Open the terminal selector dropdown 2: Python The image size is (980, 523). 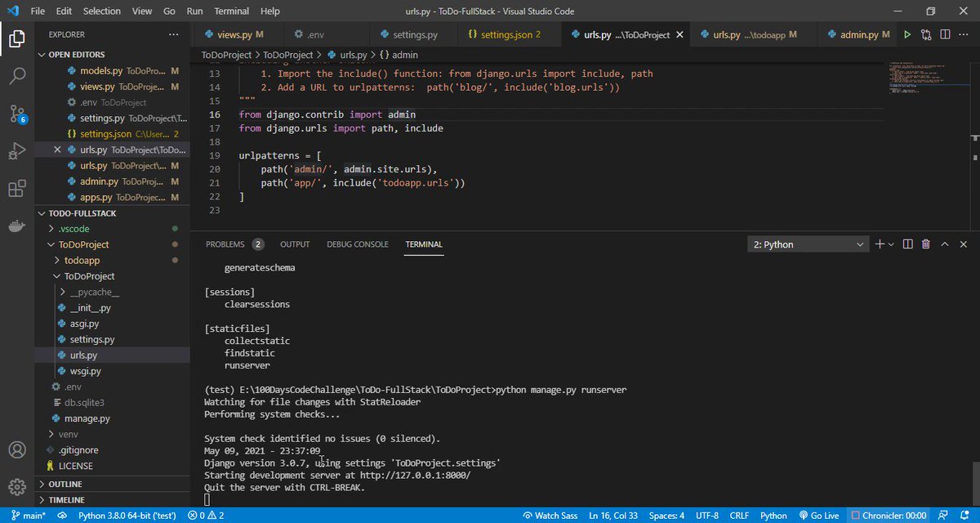[808, 244]
